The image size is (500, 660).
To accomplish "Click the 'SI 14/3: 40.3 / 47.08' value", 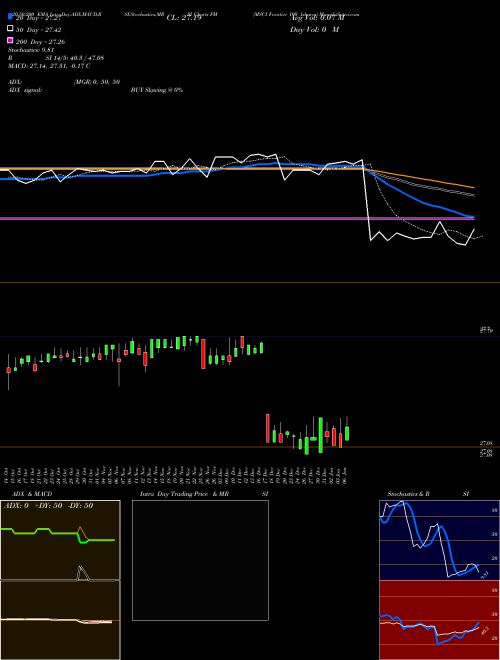I will click(x=75, y=58).
